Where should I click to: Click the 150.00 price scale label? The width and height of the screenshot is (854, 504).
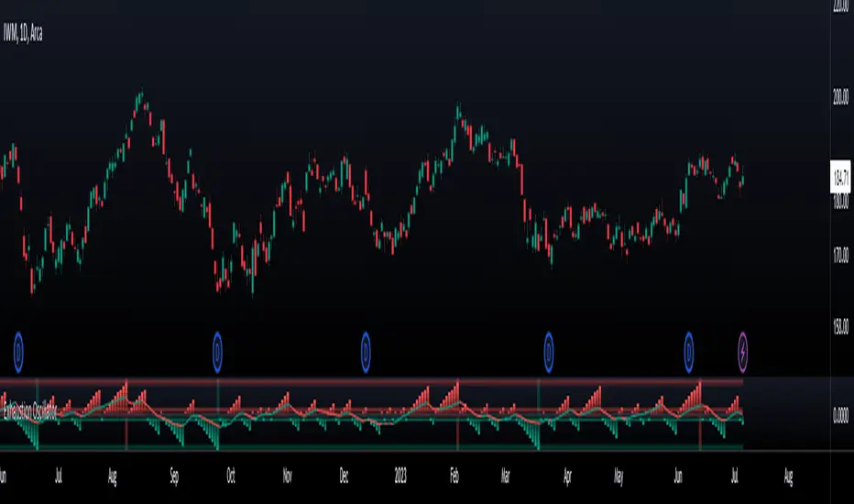click(840, 326)
